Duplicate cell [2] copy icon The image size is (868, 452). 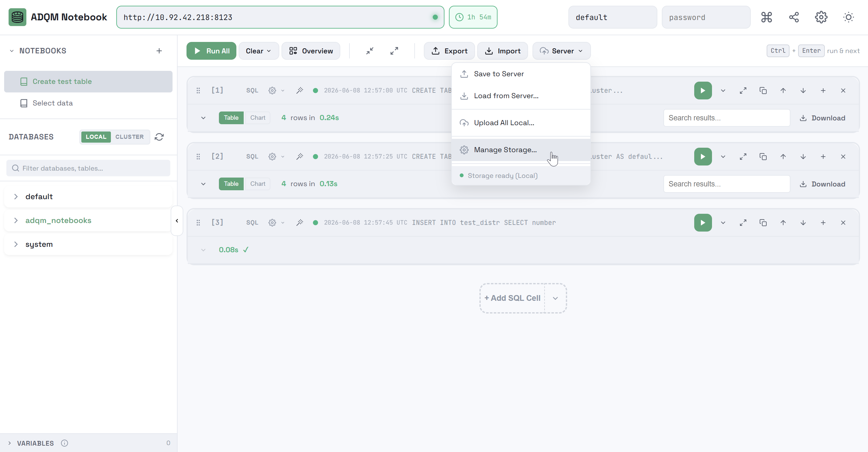point(763,157)
